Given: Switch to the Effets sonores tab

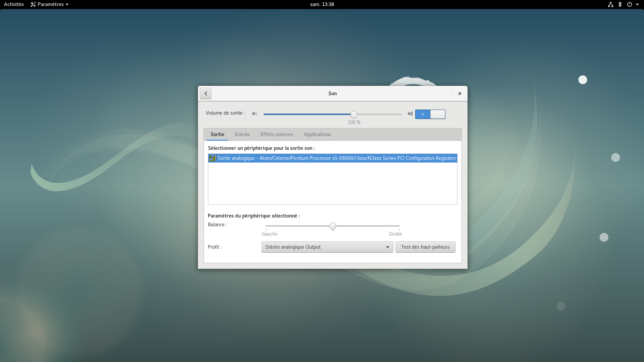Looking at the screenshot, I should click(277, 134).
